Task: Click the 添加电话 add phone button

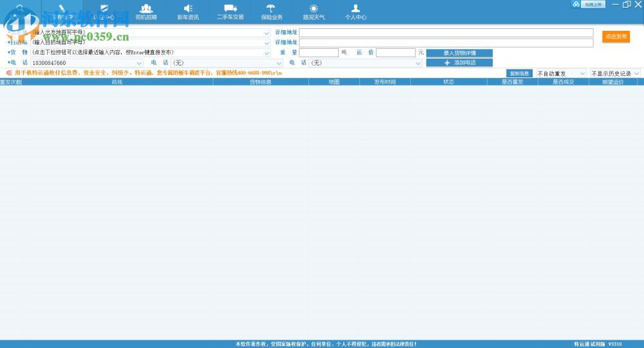Action: coord(459,63)
